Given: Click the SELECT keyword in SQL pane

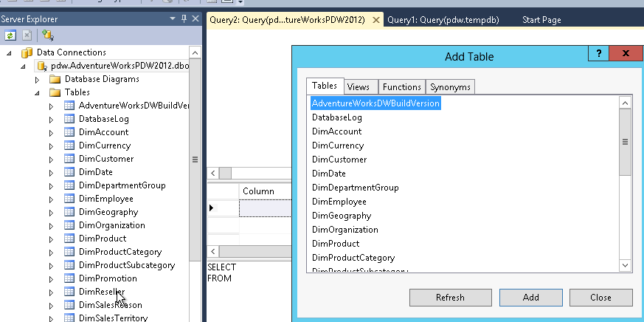Looking at the screenshot, I should (222, 267).
